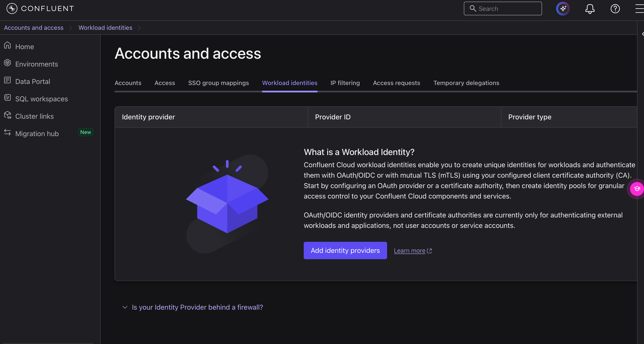Open the IP filtering tab
This screenshot has width=644, height=344.
click(345, 83)
